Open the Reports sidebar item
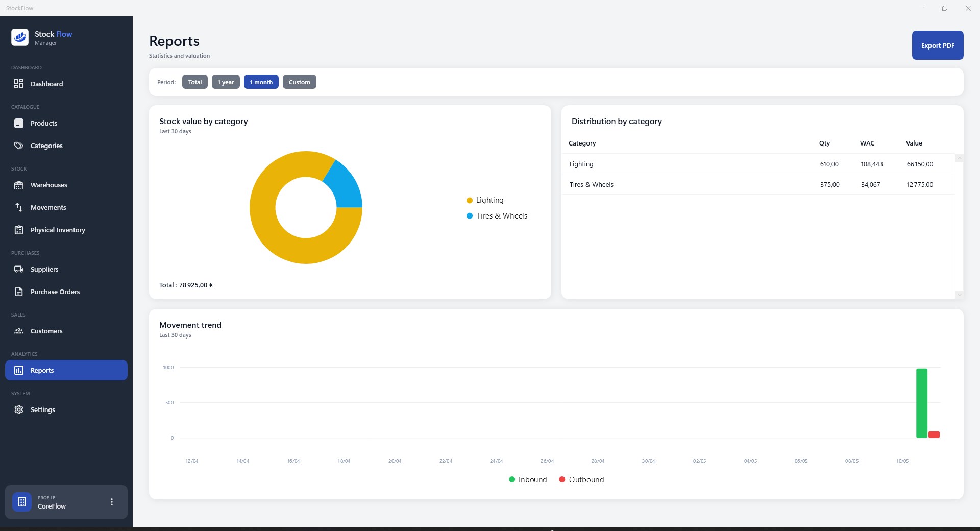This screenshot has height=531, width=980. coord(66,370)
